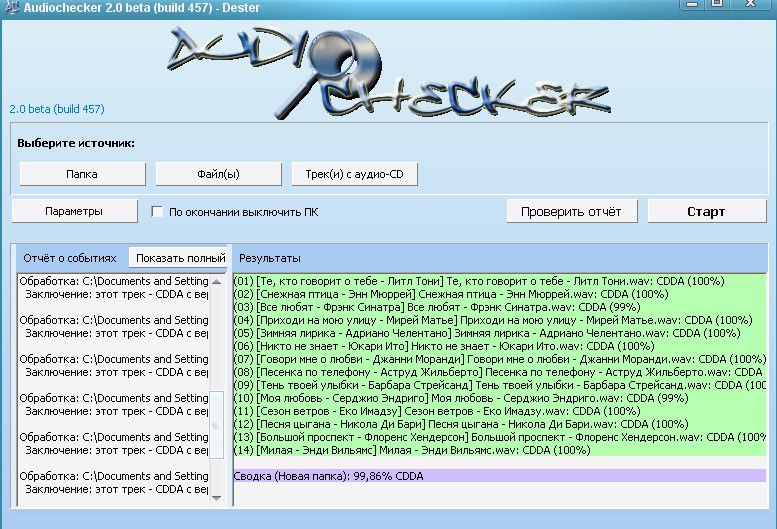
Task: Click the "Отчёт о событиях" panel header
Action: [70, 258]
